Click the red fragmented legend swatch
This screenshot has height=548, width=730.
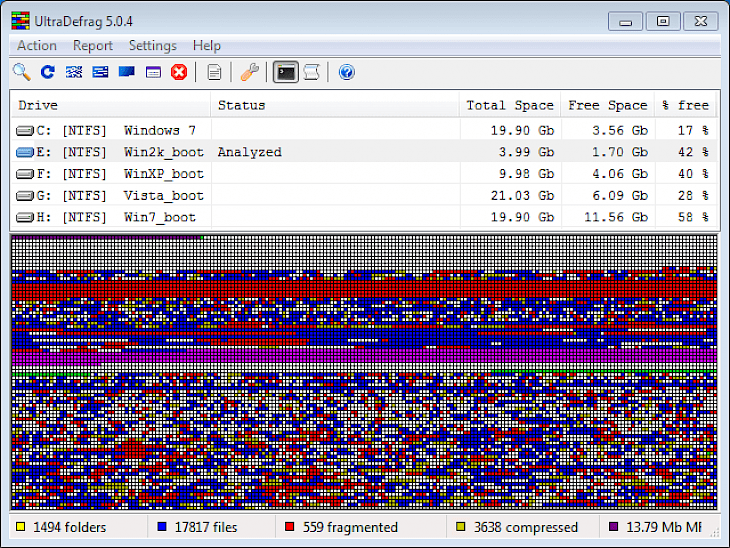pyautogui.click(x=290, y=527)
